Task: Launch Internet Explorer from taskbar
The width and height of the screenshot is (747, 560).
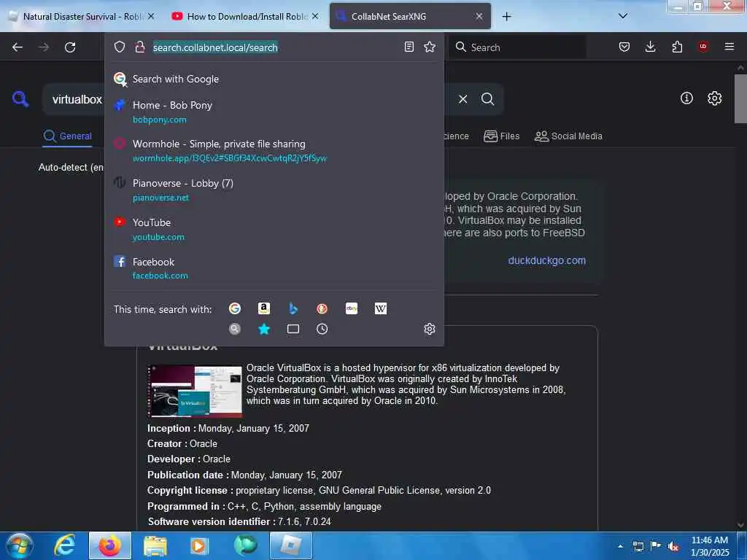Action: pyautogui.click(x=64, y=545)
